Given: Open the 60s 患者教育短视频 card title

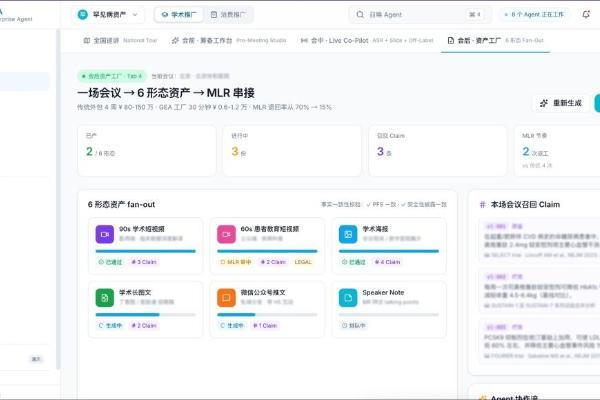Looking at the screenshot, I should 270,229.
